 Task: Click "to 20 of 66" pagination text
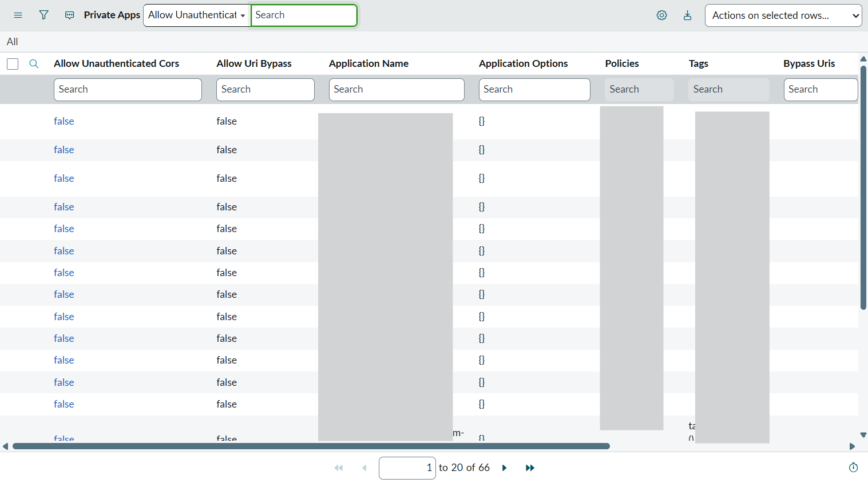pos(464,468)
